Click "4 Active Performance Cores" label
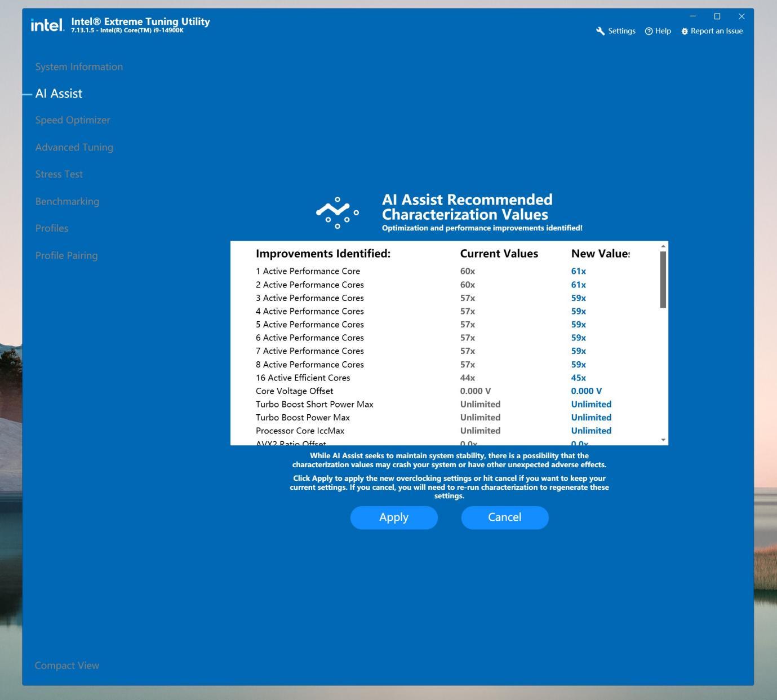This screenshot has height=700, width=777. coord(310,311)
